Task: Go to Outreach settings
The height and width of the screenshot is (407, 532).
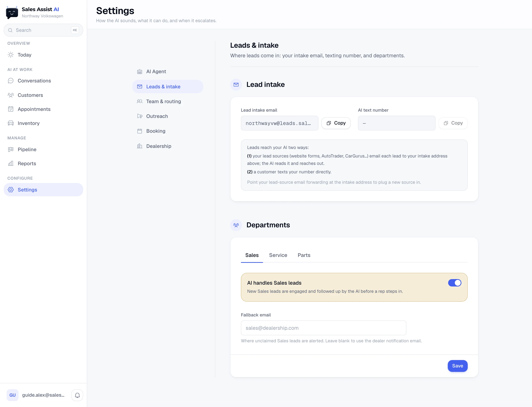Action: [168, 116]
